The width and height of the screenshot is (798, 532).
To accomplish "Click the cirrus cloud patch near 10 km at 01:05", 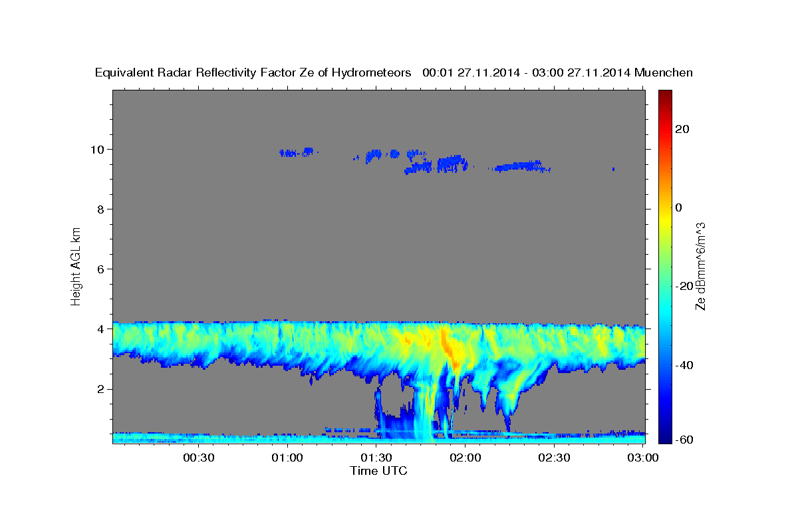I will [x=297, y=152].
